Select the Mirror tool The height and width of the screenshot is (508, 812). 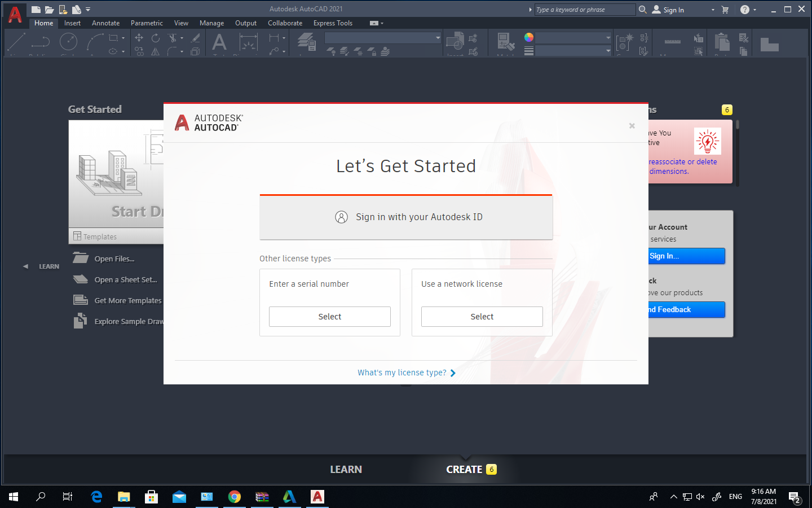(156, 51)
